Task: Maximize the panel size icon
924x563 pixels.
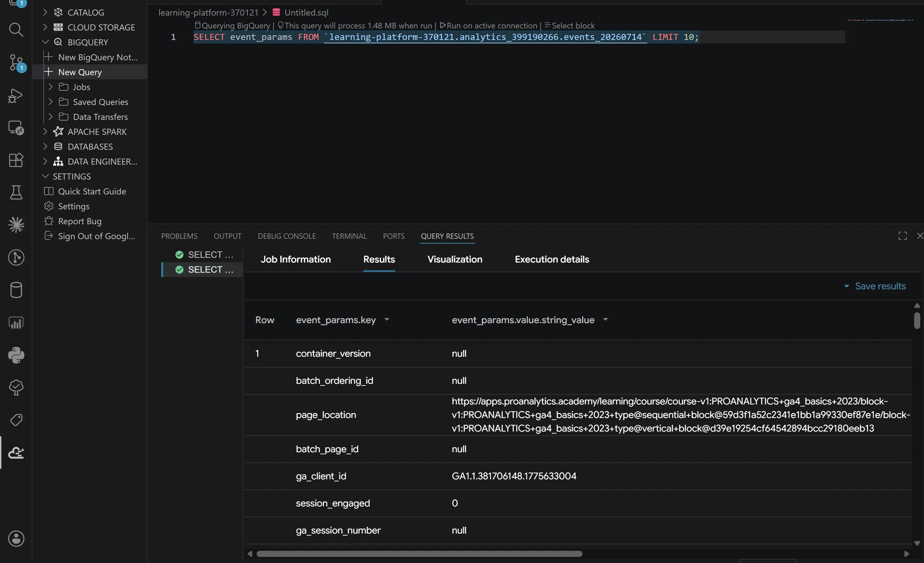Action: pos(902,236)
